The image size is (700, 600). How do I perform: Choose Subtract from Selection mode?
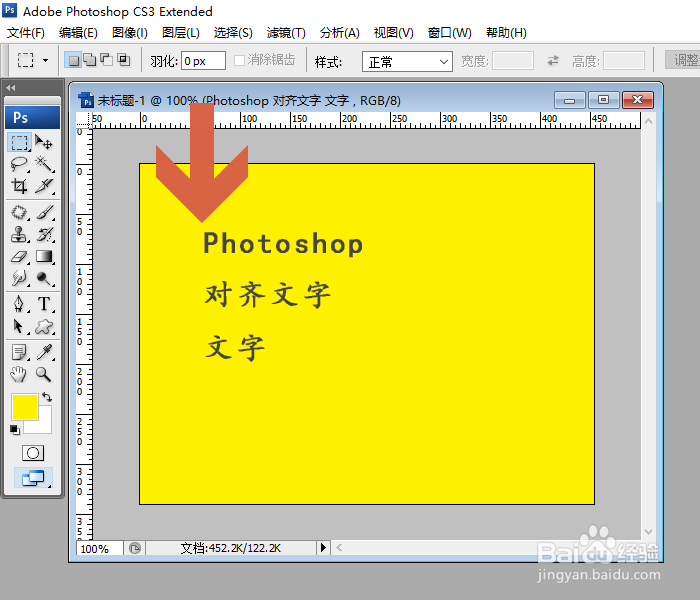coord(107,60)
